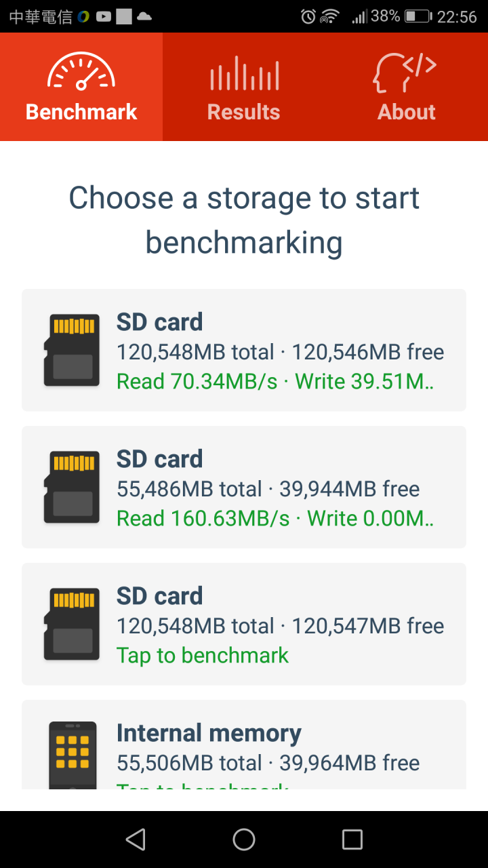Image resolution: width=488 pixels, height=868 pixels.
Task: Tap the Internal memory phone icon
Action: pyautogui.click(x=73, y=755)
